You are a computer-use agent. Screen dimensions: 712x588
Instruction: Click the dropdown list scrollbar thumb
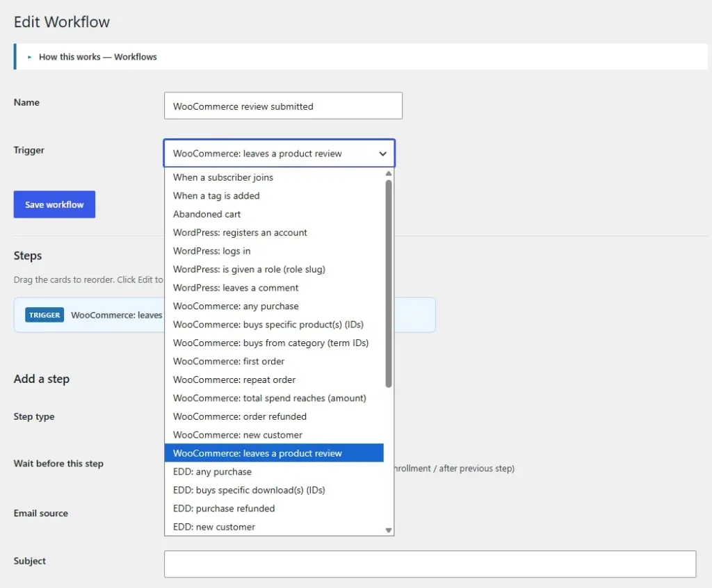[x=388, y=284]
